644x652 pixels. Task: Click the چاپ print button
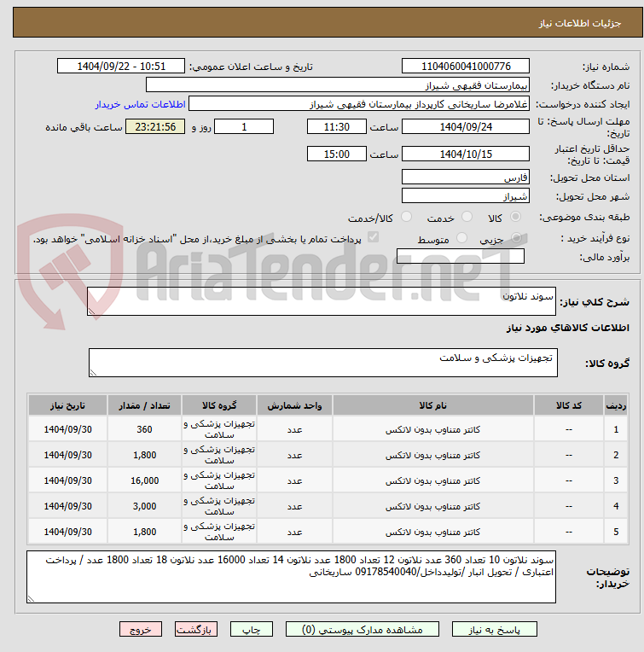(x=252, y=630)
